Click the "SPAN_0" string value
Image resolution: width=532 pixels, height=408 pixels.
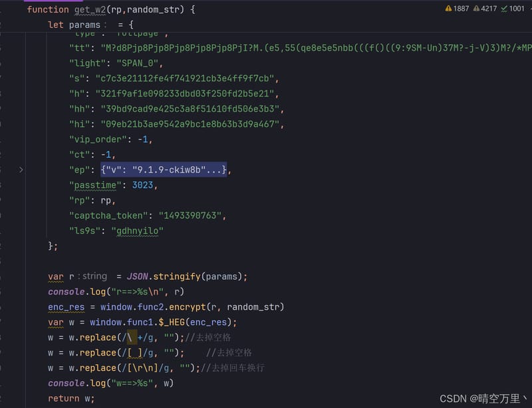tap(138, 63)
